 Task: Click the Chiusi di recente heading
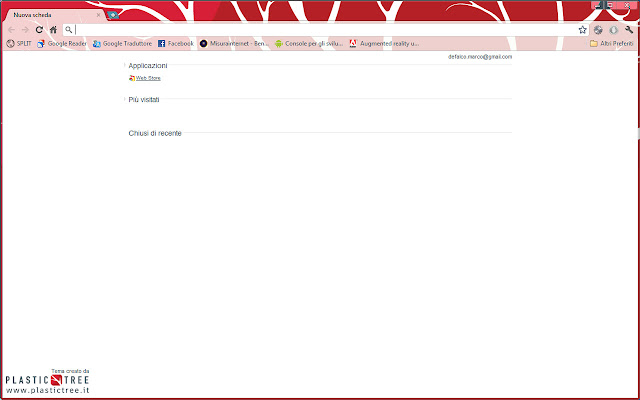pyautogui.click(x=155, y=133)
